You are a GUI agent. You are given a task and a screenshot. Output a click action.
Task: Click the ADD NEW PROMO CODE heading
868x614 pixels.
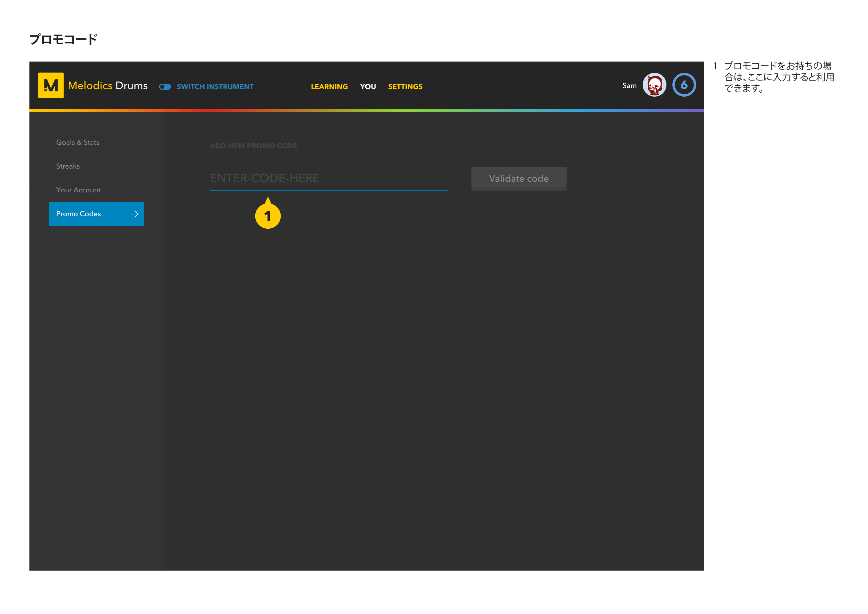coord(254,146)
